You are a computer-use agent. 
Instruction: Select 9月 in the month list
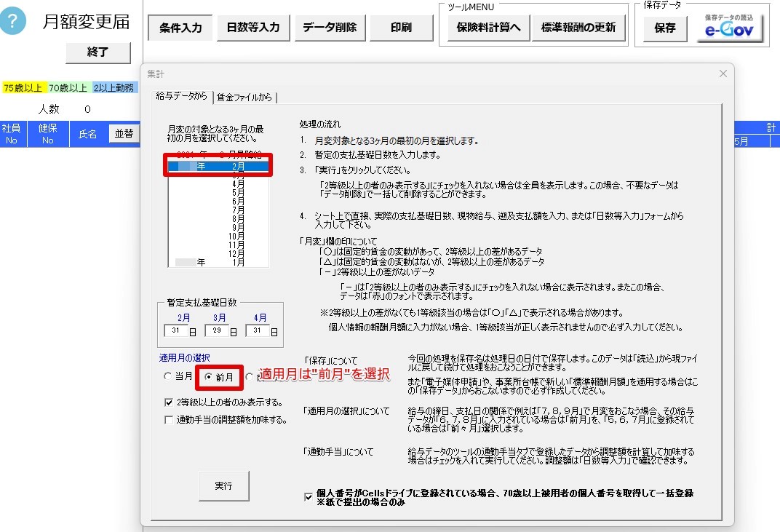(218, 228)
